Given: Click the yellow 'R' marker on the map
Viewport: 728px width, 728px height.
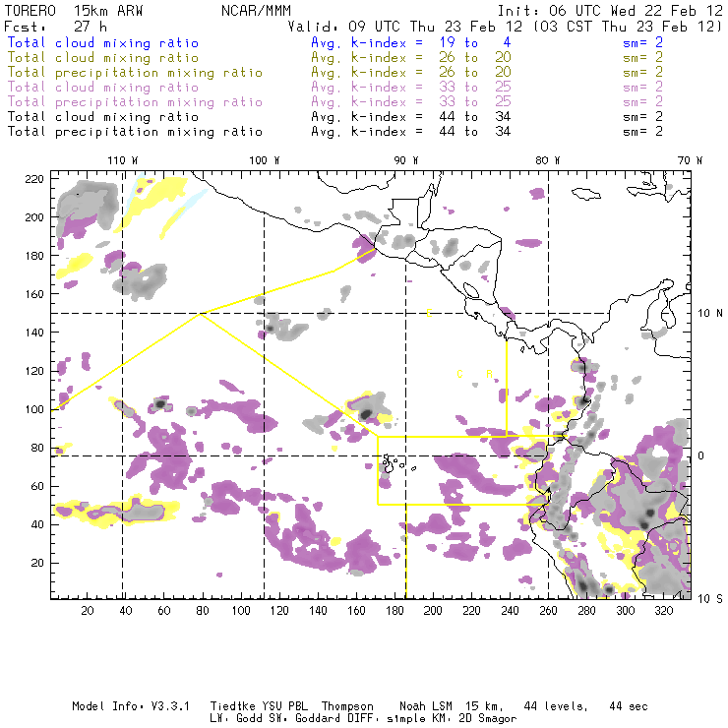Looking at the screenshot, I should coord(489,374).
